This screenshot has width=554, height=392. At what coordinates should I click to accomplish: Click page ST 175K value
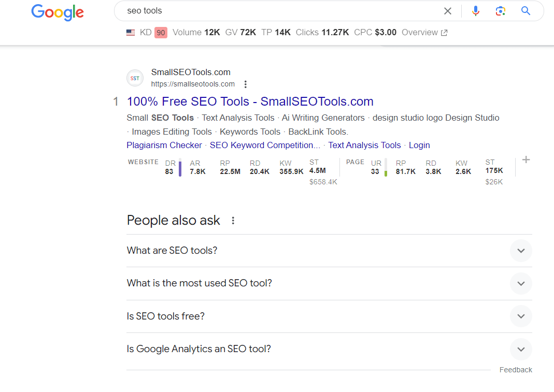coord(494,170)
